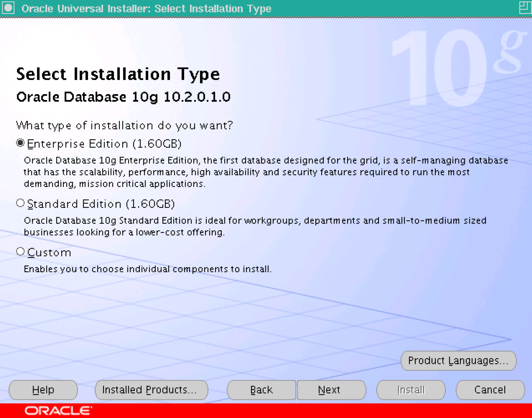The width and height of the screenshot is (532, 418).
Task: Open Installed Products list
Action: click(x=151, y=390)
